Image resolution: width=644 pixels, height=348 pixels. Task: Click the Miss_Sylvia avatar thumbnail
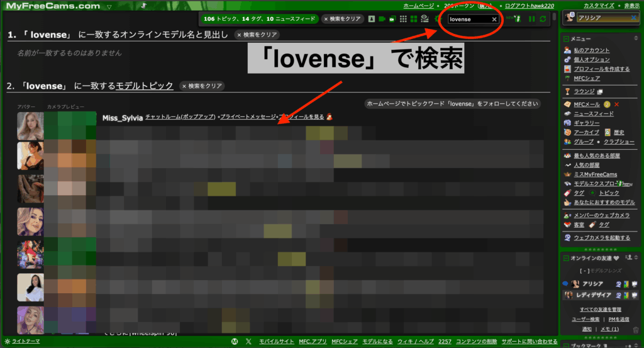[30, 126]
